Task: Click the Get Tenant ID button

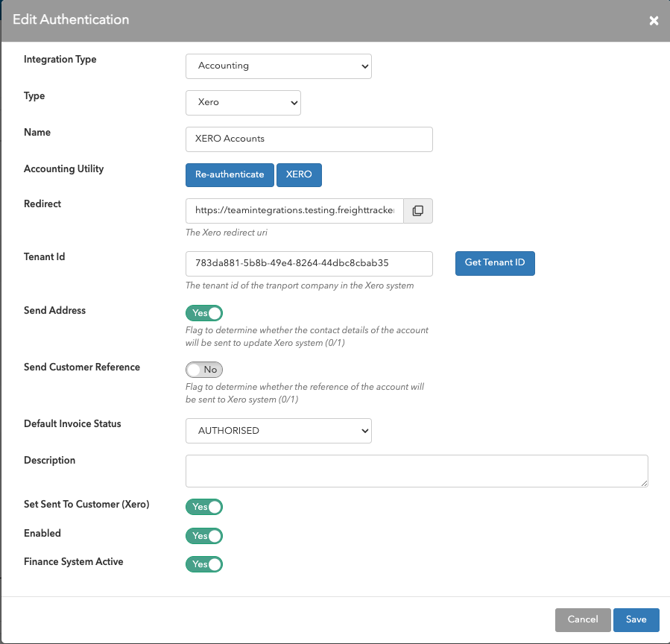Action: (x=495, y=263)
